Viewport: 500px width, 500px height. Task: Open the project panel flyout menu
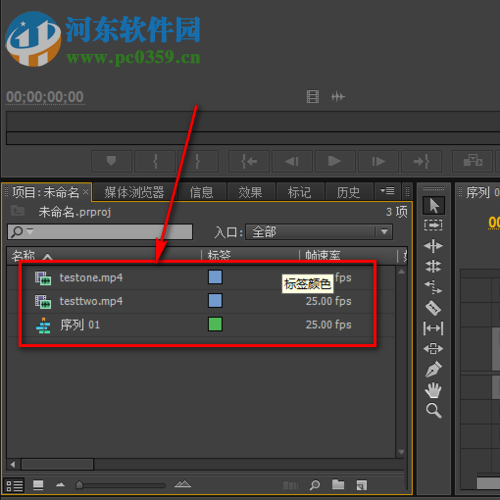tap(387, 191)
